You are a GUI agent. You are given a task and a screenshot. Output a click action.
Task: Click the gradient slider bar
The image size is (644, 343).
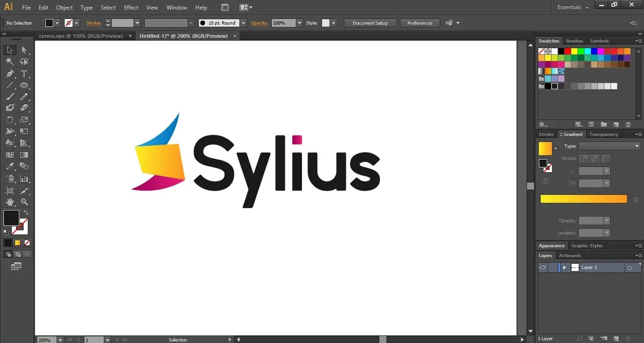click(584, 199)
